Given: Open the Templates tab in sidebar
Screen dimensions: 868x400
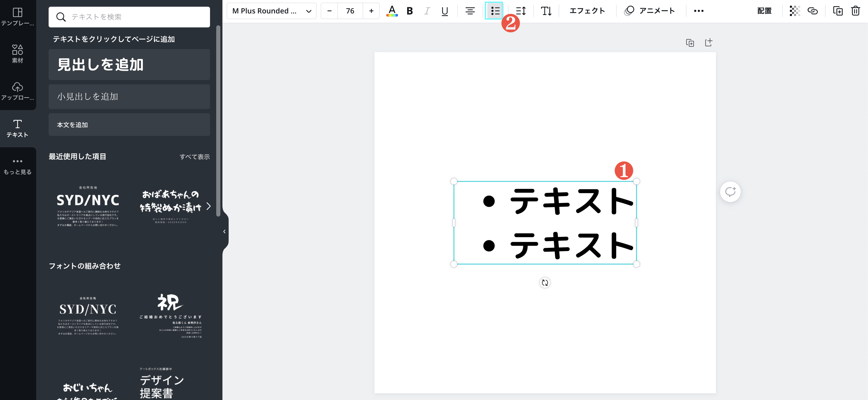Looking at the screenshot, I should (x=18, y=17).
